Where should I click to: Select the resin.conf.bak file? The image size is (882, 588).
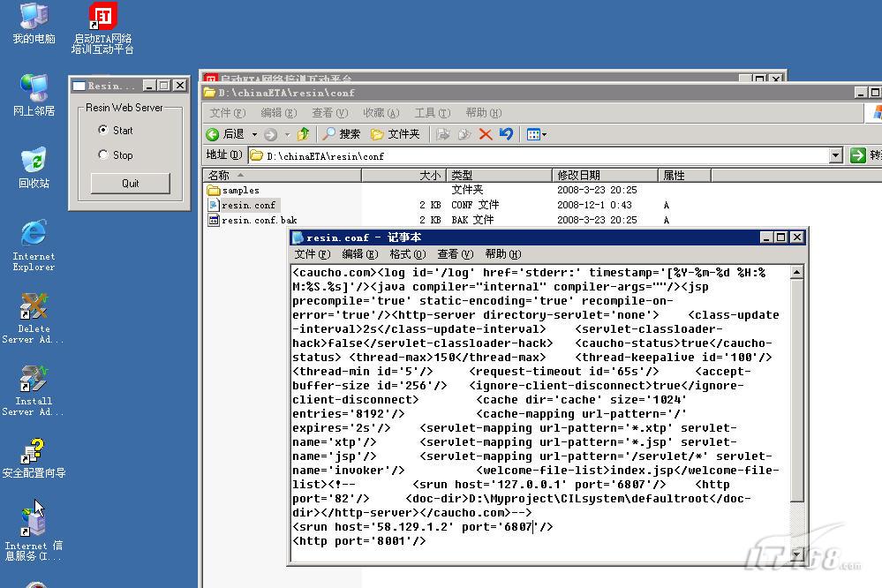259,220
